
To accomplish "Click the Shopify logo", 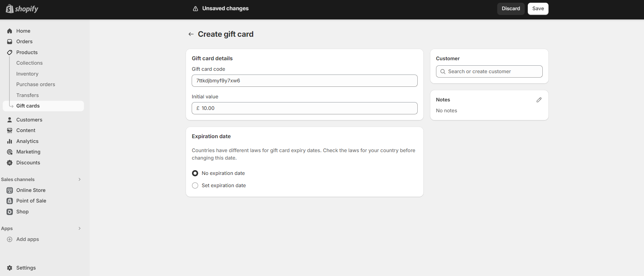I will [22, 9].
